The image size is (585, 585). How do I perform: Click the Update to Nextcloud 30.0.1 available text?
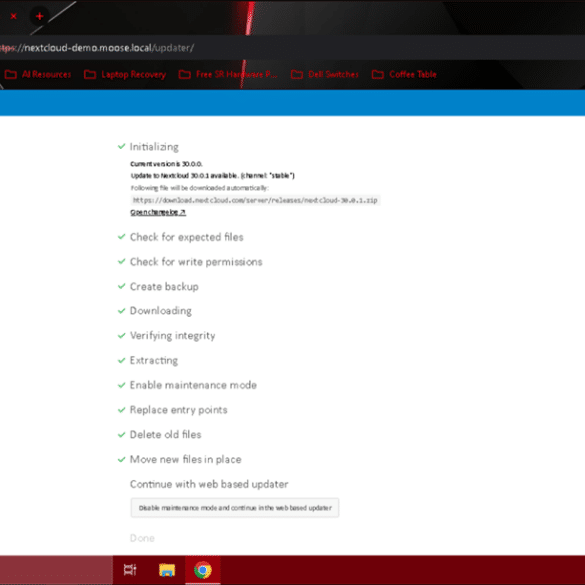click(213, 176)
